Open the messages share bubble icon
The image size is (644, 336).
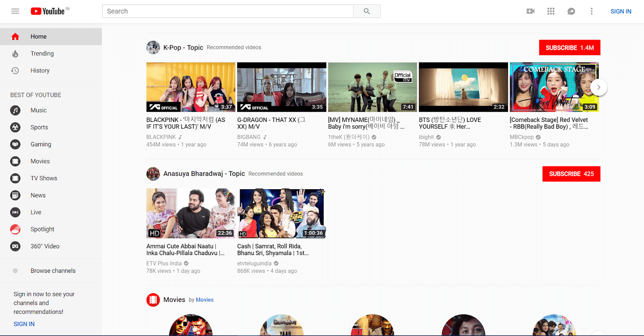(571, 11)
